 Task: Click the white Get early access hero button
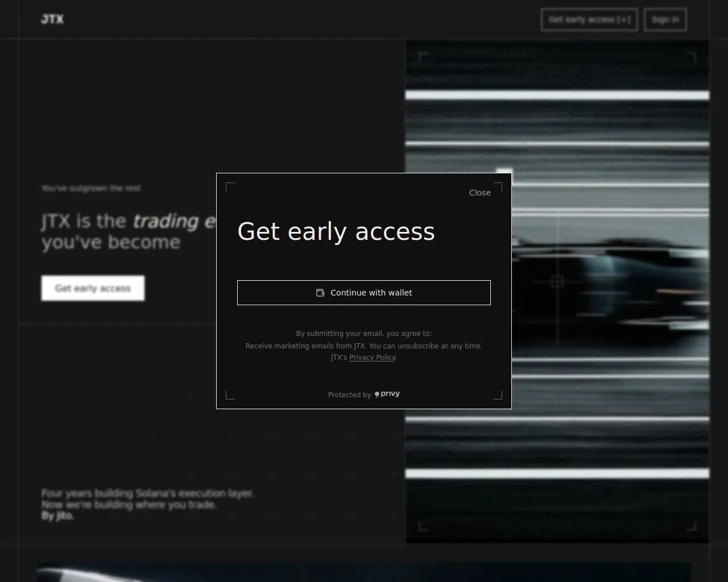pos(93,288)
